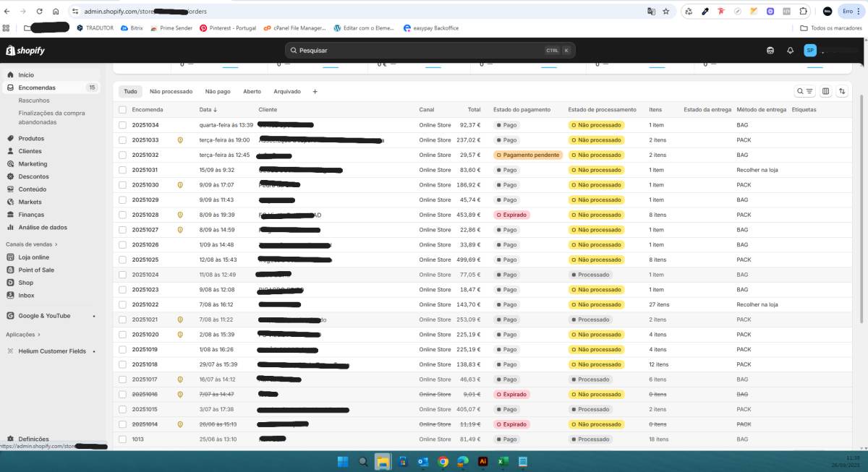Open Definições at the sidebar bottom
The width and height of the screenshot is (868, 472).
33,439
